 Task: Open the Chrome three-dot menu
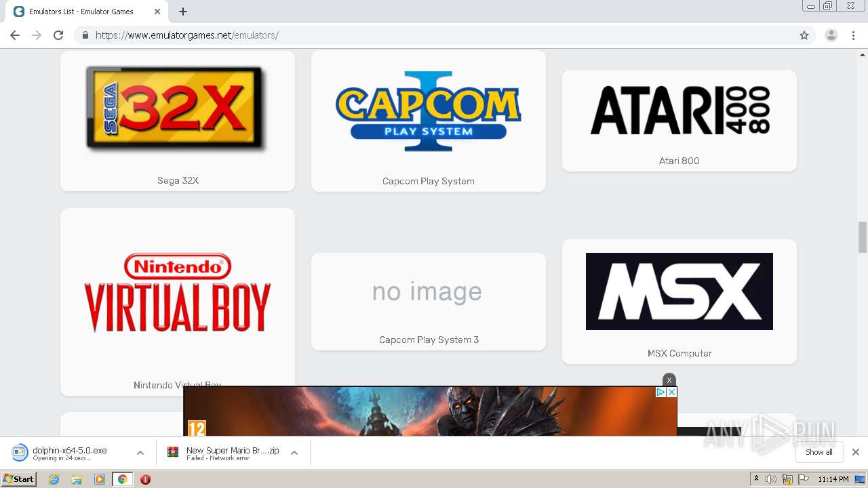coord(854,35)
